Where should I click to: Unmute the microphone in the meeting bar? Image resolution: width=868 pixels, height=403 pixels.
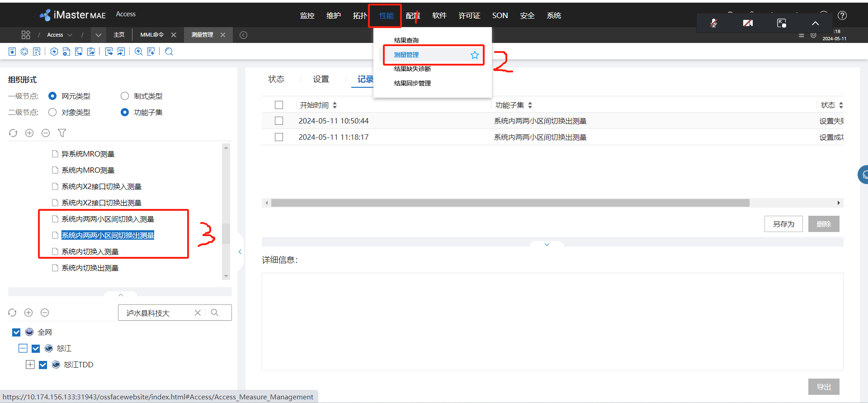(x=713, y=23)
